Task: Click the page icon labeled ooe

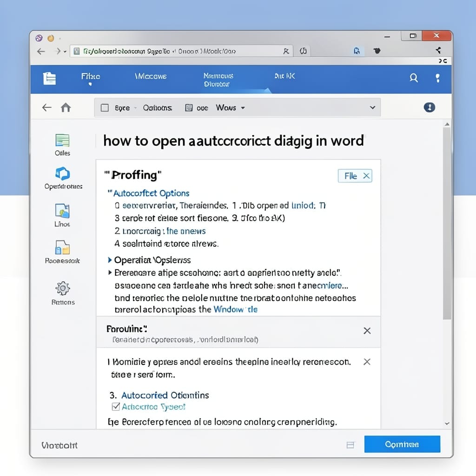Action: click(x=189, y=108)
